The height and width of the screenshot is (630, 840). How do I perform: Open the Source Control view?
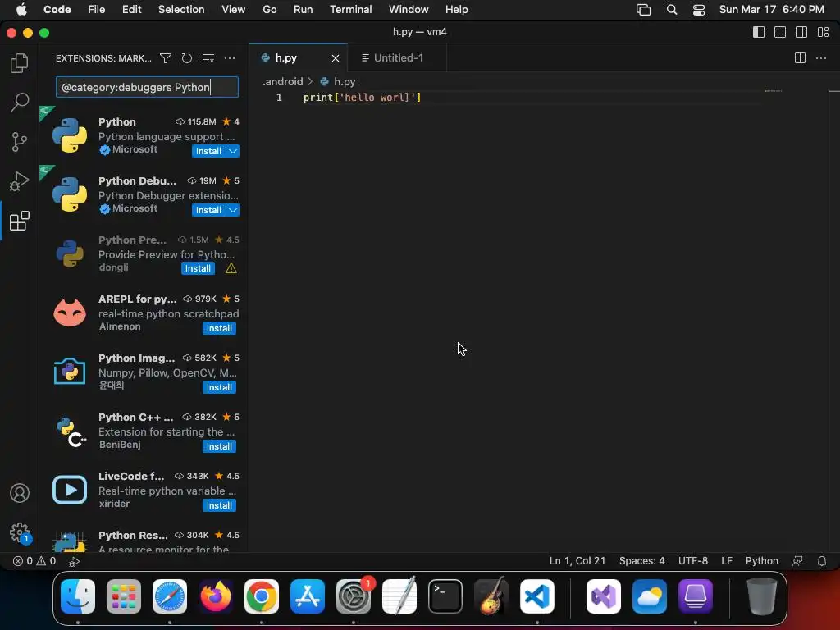[x=20, y=141]
